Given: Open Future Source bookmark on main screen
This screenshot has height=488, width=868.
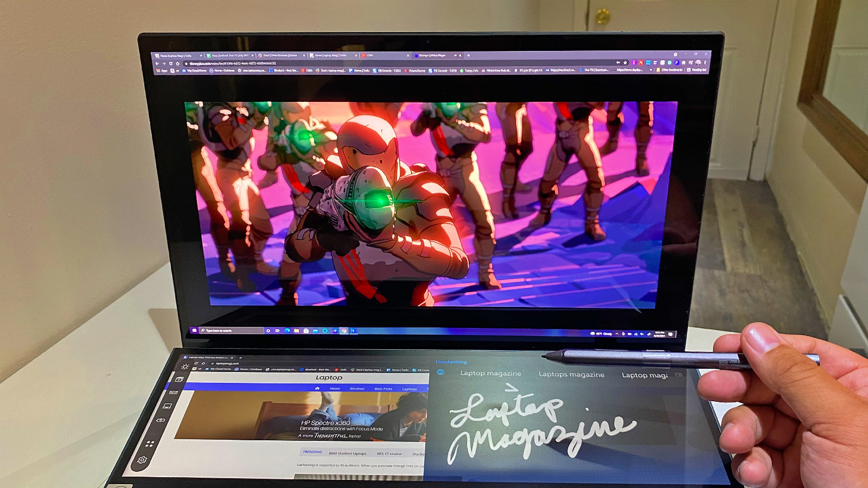Looking at the screenshot, I should 414,70.
